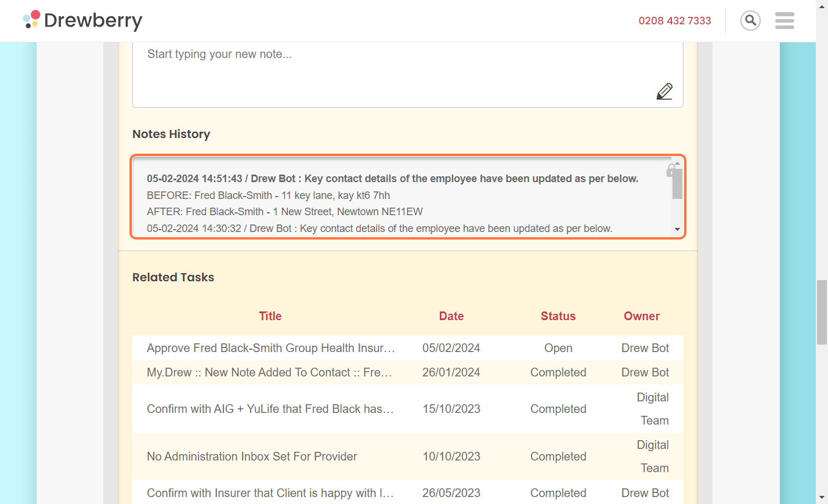Open the hamburger menu in the header
This screenshot has height=504, width=828.
coord(784,21)
